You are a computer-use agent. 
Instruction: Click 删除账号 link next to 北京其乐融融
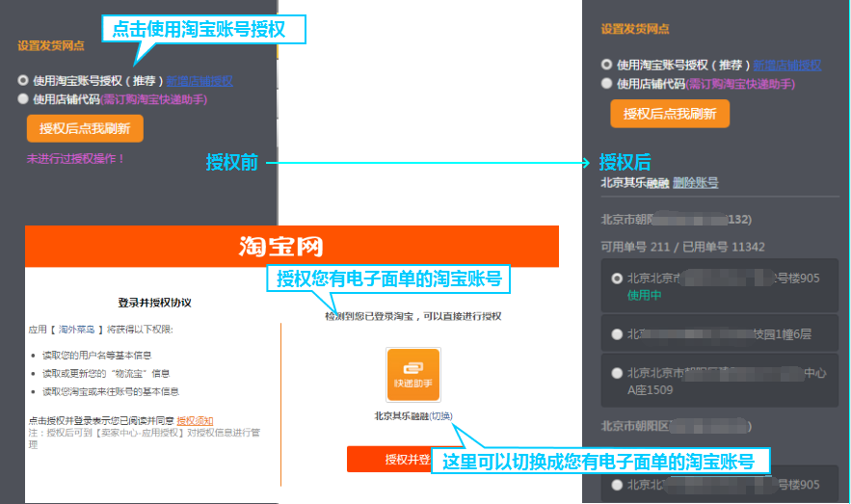tap(695, 183)
